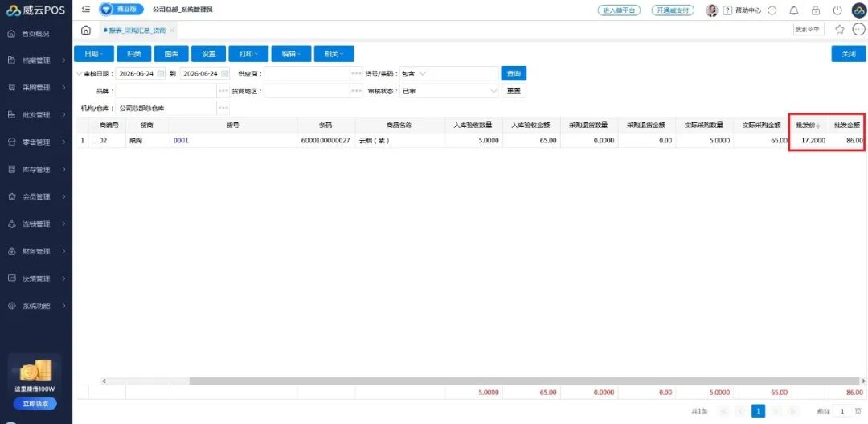Click the 搜索菜单 search field
The width and height of the screenshot is (868, 424).
click(809, 30)
